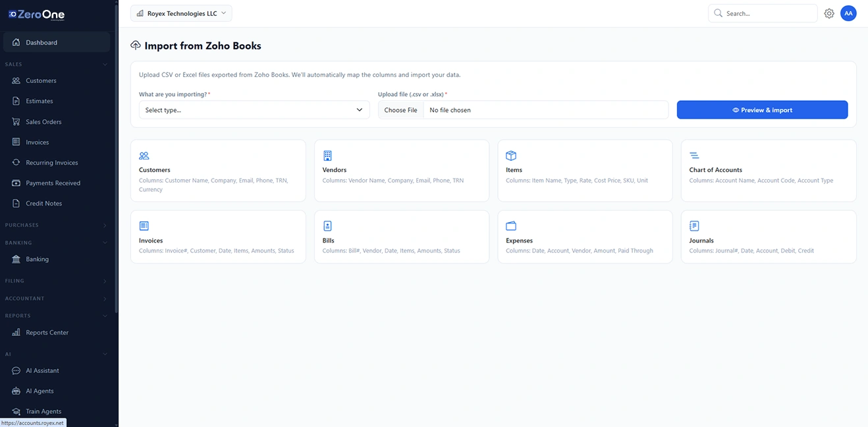Open Estimates from sidebar
The height and width of the screenshot is (427, 868).
[57, 101]
